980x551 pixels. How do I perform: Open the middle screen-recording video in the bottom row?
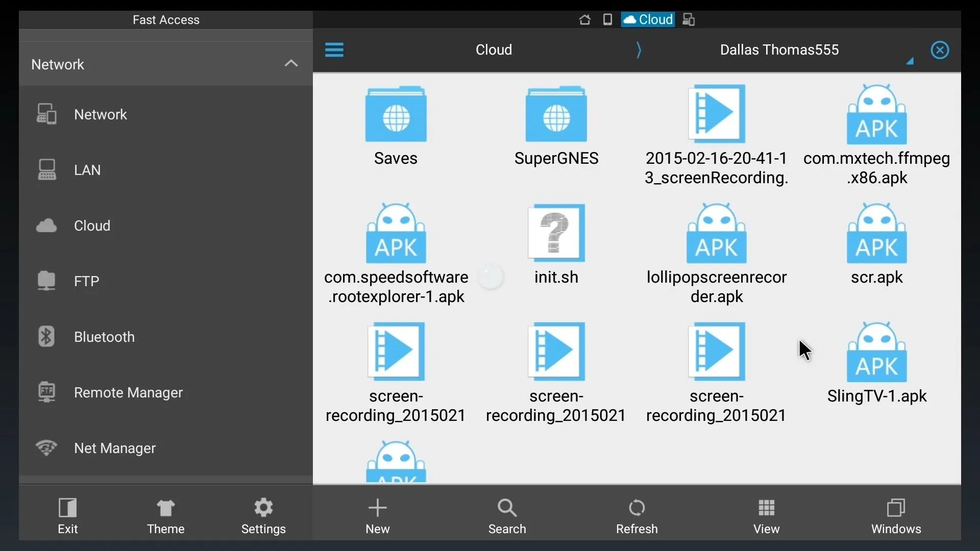point(556,372)
